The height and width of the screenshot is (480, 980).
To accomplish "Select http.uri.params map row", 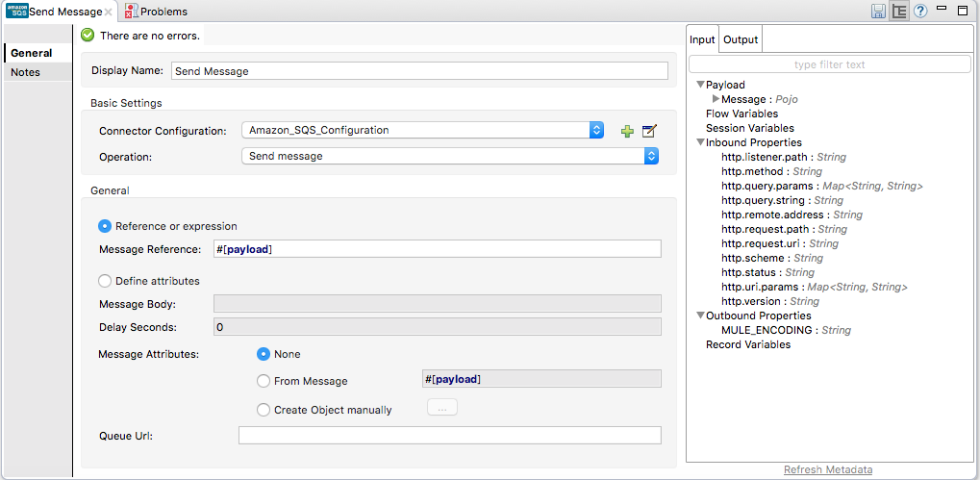I will (x=815, y=287).
